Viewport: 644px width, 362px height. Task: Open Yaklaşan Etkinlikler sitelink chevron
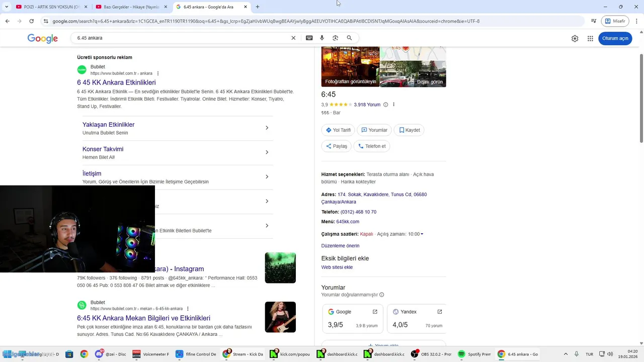point(267,128)
